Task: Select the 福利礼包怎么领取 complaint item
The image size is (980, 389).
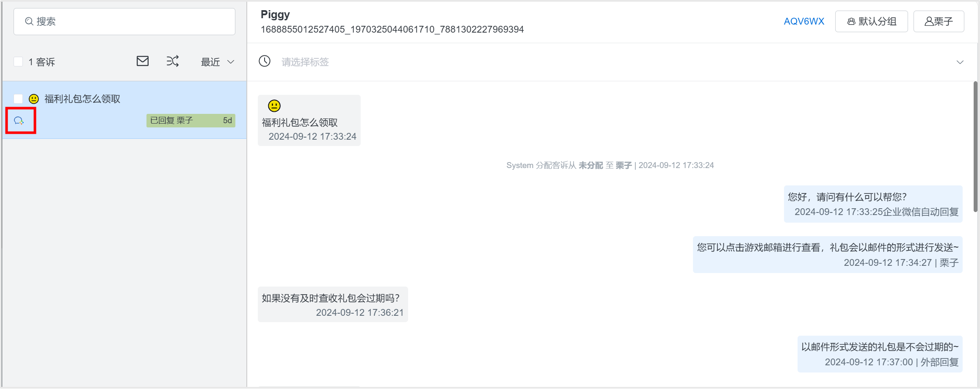Action: click(124, 110)
